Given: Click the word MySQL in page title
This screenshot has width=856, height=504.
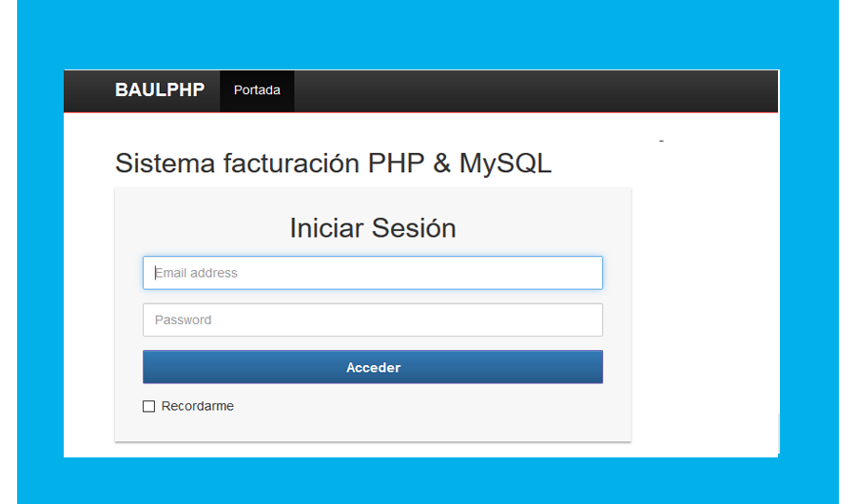Looking at the screenshot, I should [505, 164].
